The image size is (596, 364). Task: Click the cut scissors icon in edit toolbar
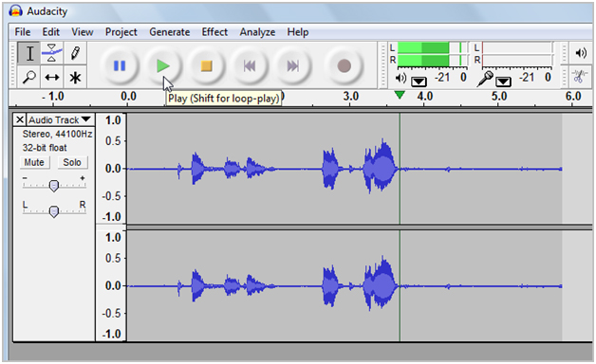[579, 77]
